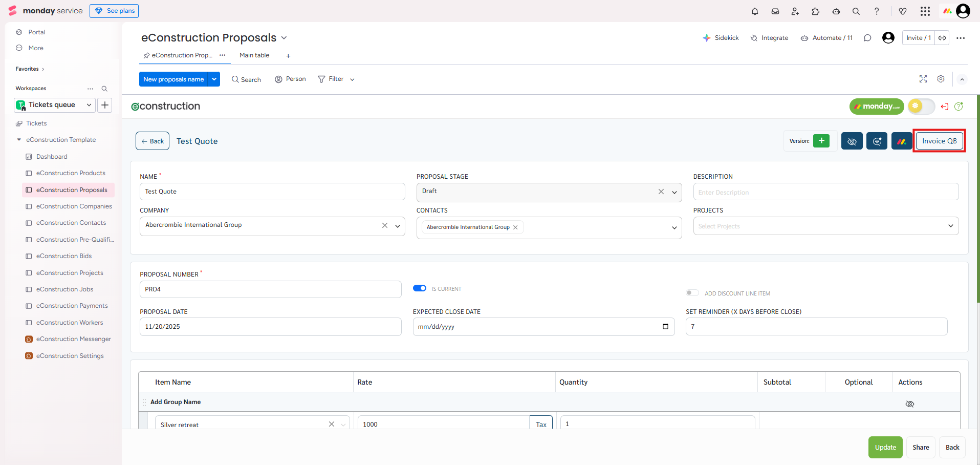The height and width of the screenshot is (465, 980).
Task: Open eConstruction Companies board in sidebar
Action: [x=74, y=206]
